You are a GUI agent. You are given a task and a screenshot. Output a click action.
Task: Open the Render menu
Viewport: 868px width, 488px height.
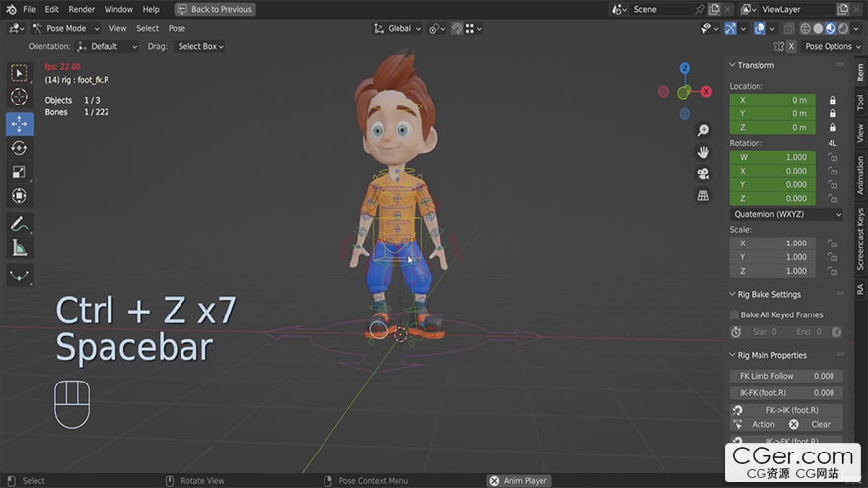pos(82,9)
